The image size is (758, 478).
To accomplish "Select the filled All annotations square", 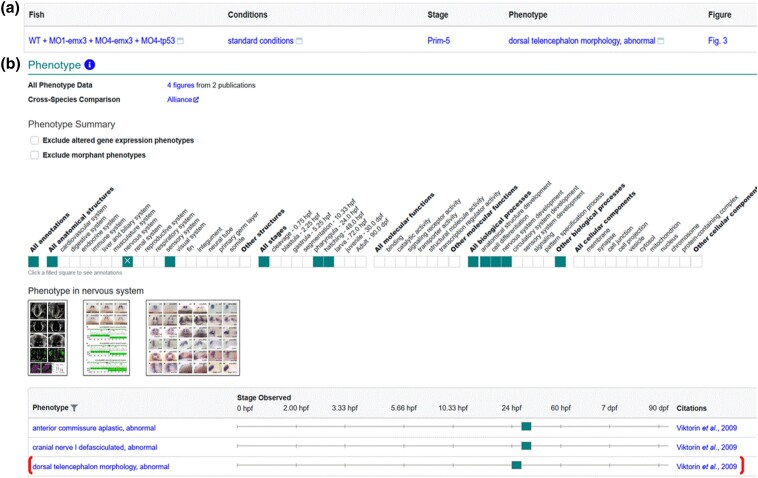I will coord(33,261).
